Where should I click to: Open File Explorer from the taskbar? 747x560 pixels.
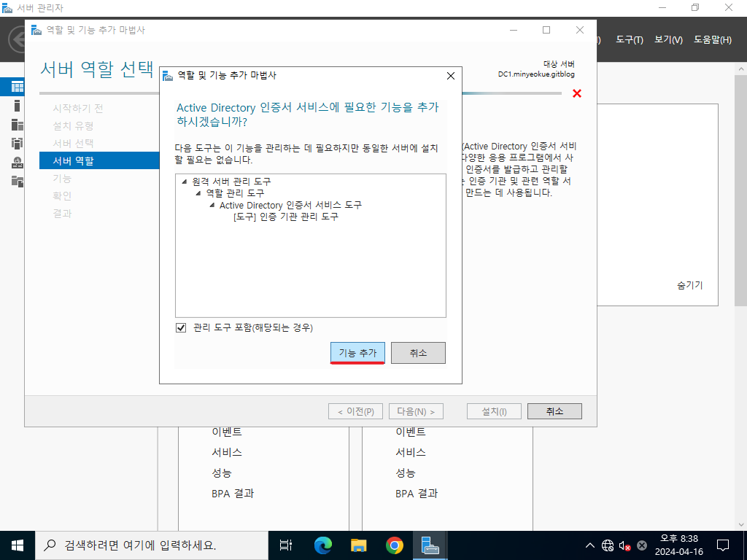[x=359, y=545]
